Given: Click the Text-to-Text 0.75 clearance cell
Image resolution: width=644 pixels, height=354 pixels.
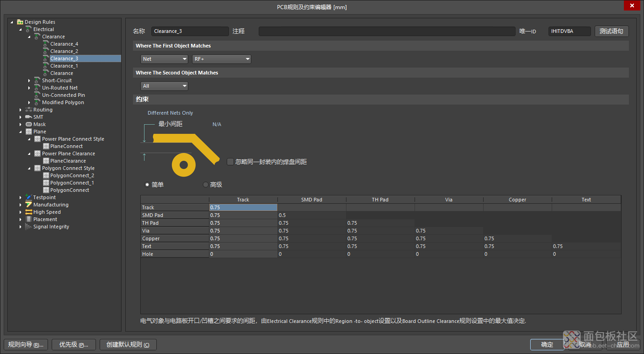Looking at the screenshot, I should [x=586, y=246].
